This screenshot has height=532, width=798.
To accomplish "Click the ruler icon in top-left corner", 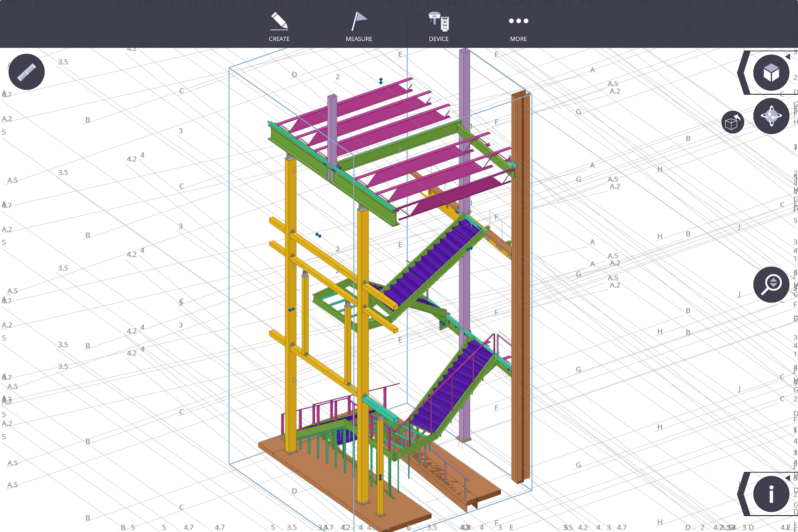I will tap(26, 71).
